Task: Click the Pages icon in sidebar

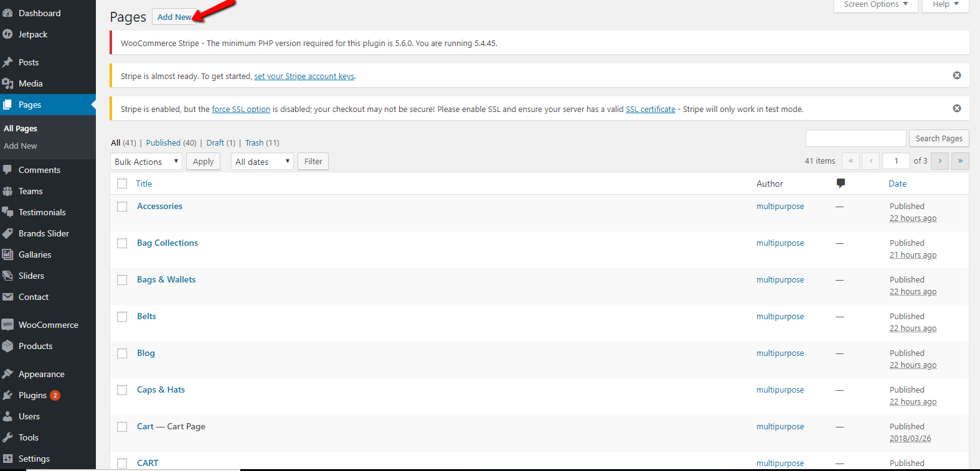Action: 7,105
